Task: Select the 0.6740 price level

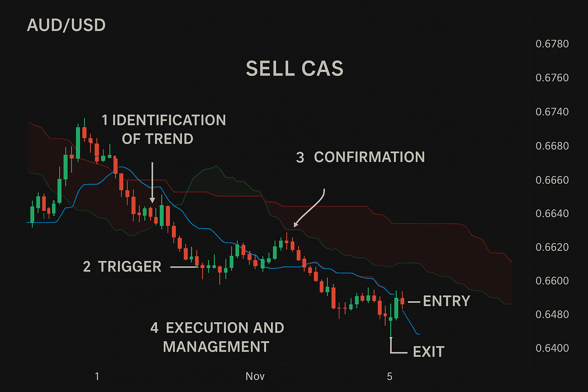Action: point(552,112)
